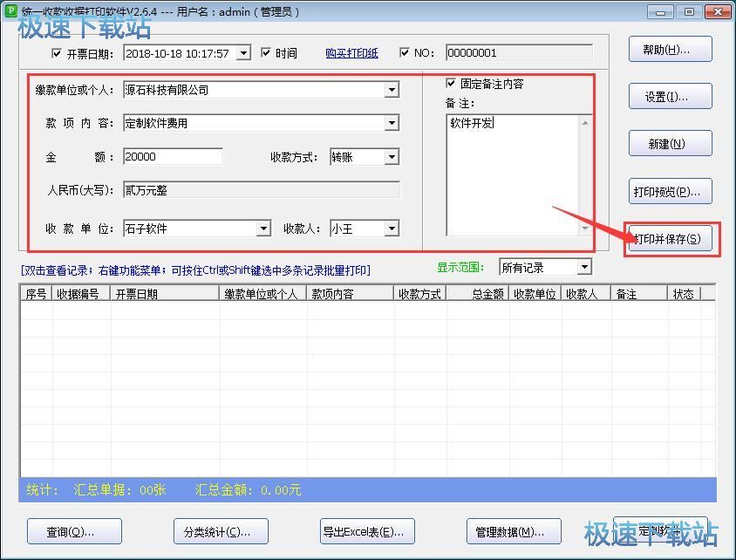Sort by 总金额 column header
This screenshot has height=560, width=736.
pyautogui.click(x=477, y=294)
